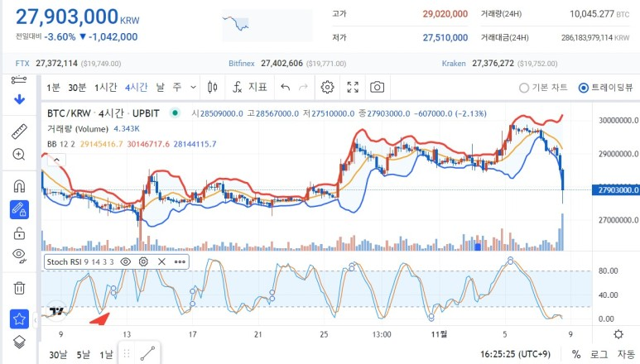Select the 기본 차트 radio option
Screen dimensions: 640x364
(x=524, y=88)
